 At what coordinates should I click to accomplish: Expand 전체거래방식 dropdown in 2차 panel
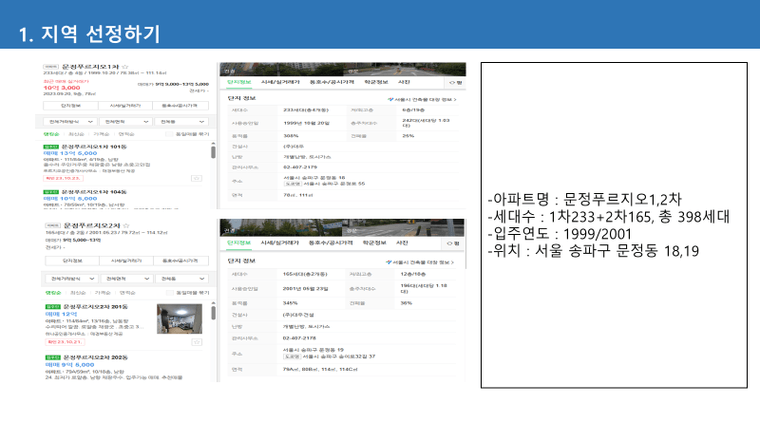coord(72,279)
